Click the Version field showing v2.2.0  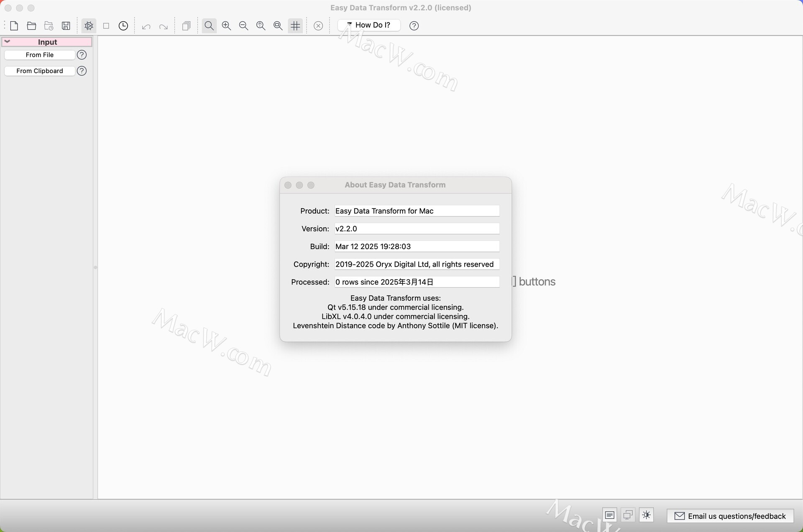[x=417, y=229]
